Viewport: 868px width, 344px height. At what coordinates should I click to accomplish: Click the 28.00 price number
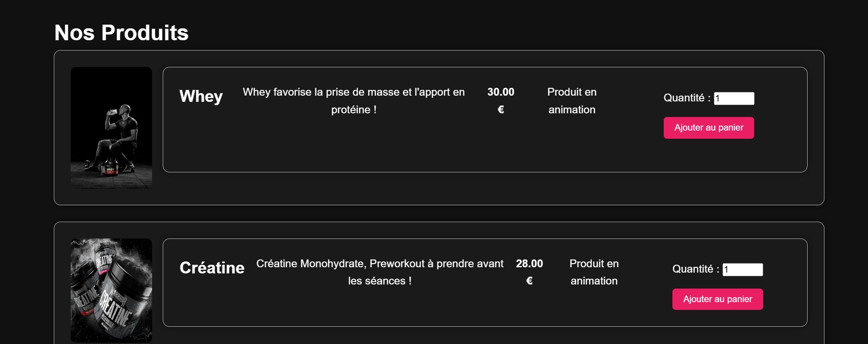point(529,264)
